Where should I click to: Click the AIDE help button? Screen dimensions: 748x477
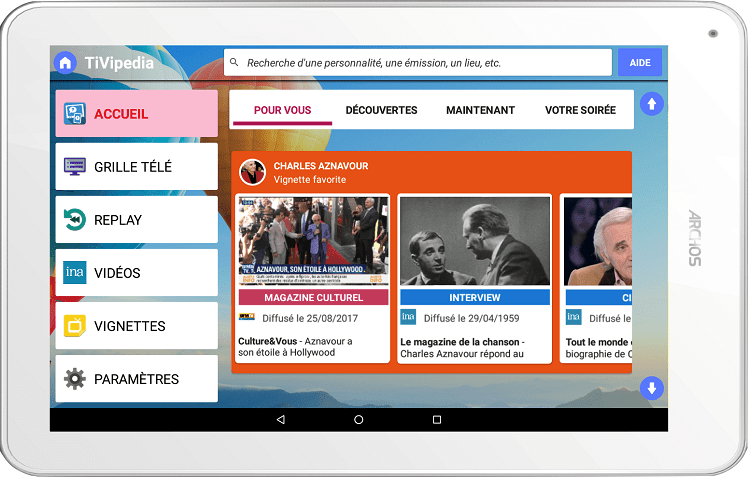tap(639, 62)
